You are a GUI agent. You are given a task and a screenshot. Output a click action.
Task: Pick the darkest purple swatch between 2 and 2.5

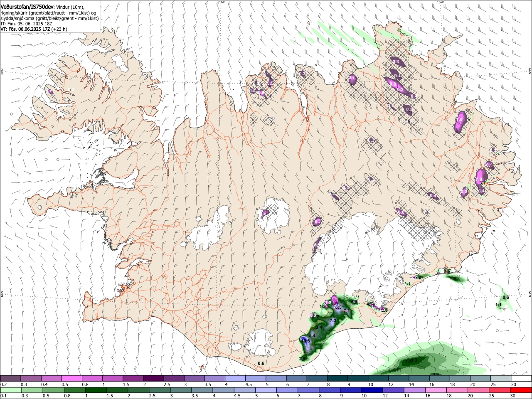coord(153,378)
